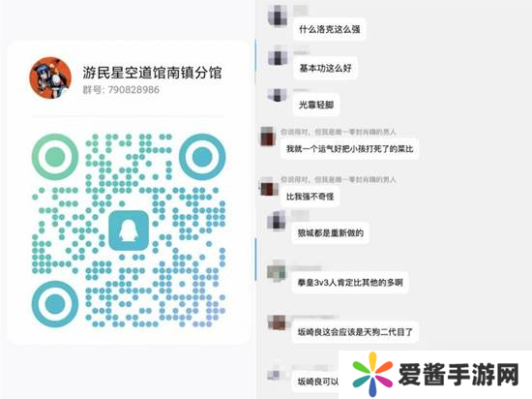This screenshot has width=532, height=399.
Task: Click bottom-left QR finder circle
Action: pos(55,304)
